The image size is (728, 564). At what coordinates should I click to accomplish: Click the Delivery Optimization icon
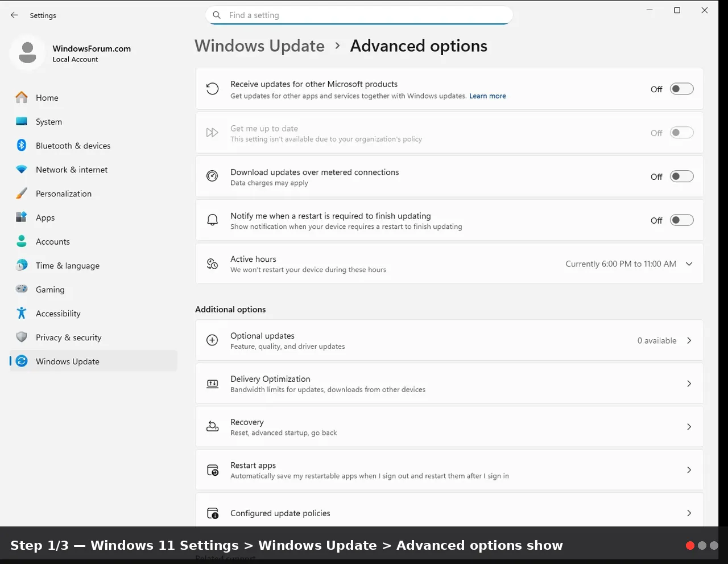pyautogui.click(x=212, y=384)
